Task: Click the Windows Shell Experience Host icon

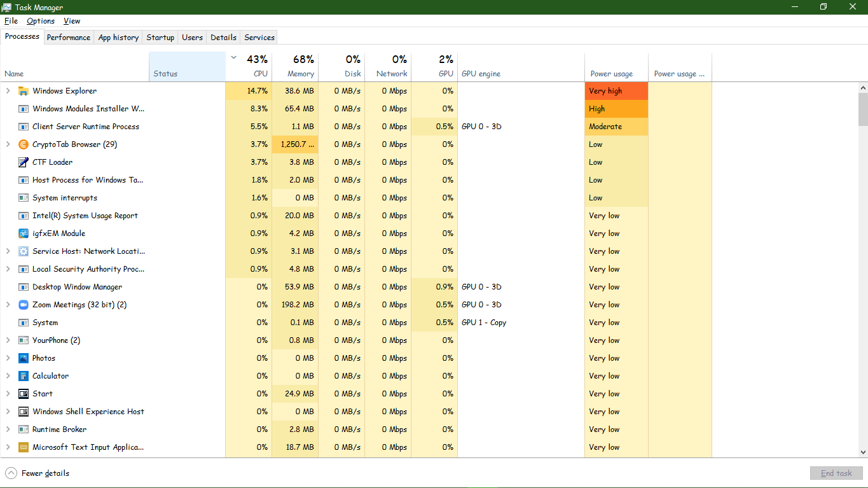Action: point(24,412)
